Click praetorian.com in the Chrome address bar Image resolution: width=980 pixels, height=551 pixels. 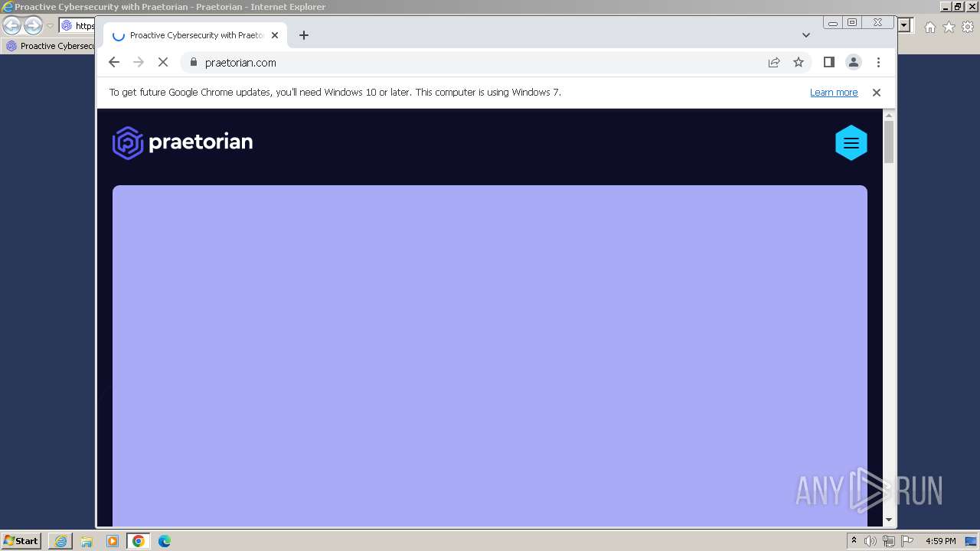click(x=240, y=63)
